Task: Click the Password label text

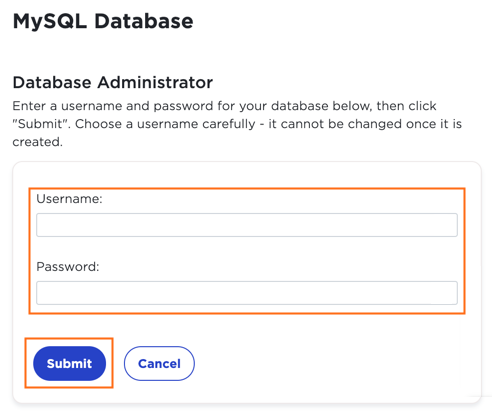Action: coord(68,267)
